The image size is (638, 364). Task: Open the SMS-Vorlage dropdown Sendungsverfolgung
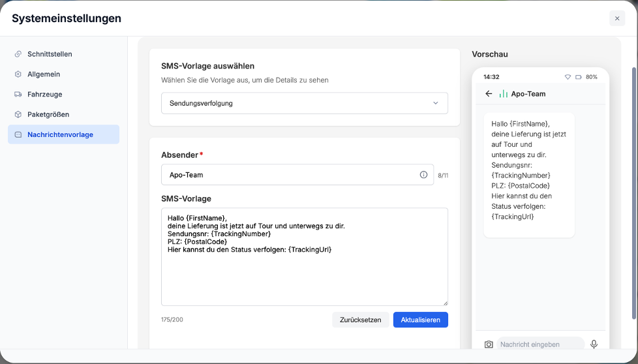(x=304, y=103)
